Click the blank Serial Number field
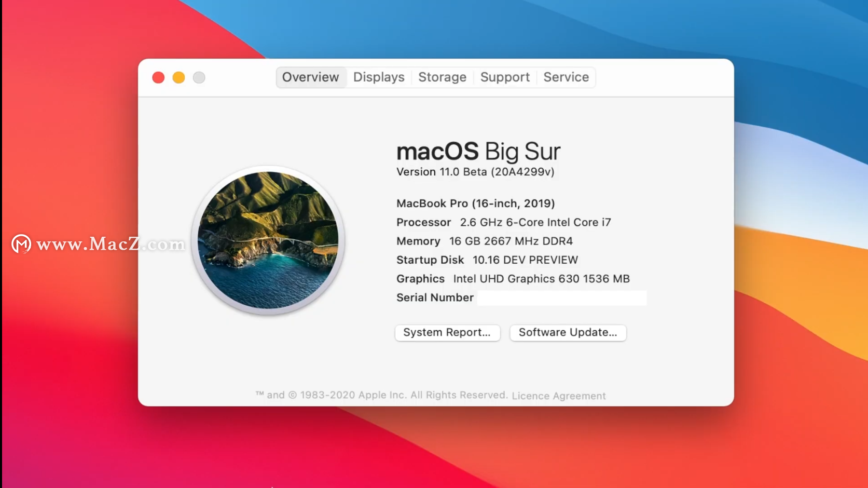The width and height of the screenshot is (868, 488). tap(562, 298)
